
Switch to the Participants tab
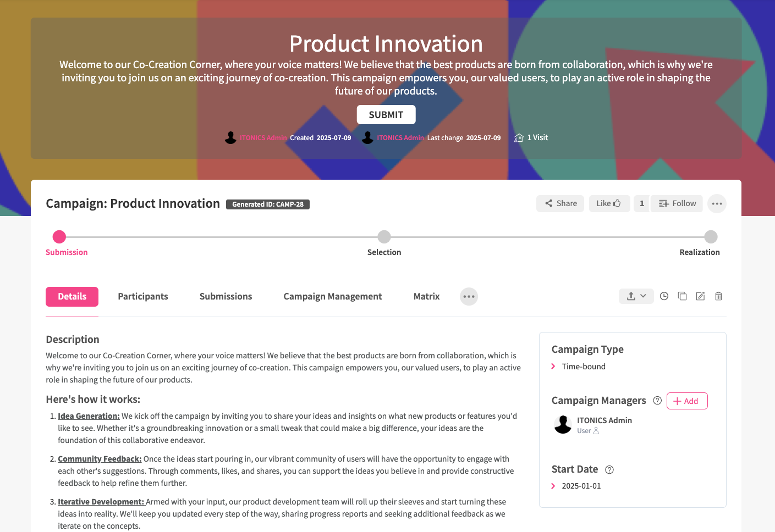pos(143,297)
